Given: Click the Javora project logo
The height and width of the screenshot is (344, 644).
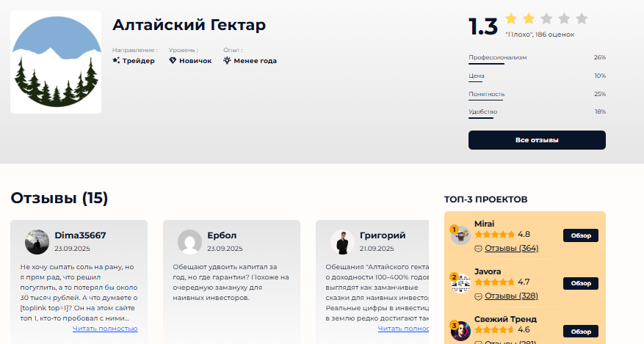Looking at the screenshot, I should (x=461, y=283).
